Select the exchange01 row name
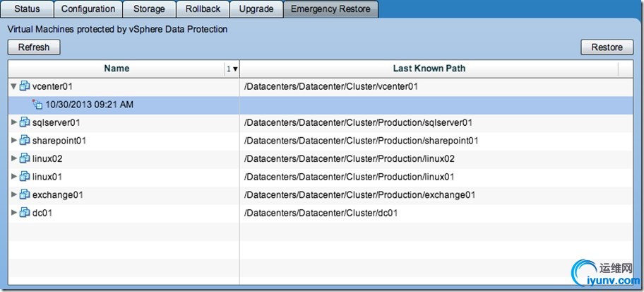644x292 pixels. point(57,194)
